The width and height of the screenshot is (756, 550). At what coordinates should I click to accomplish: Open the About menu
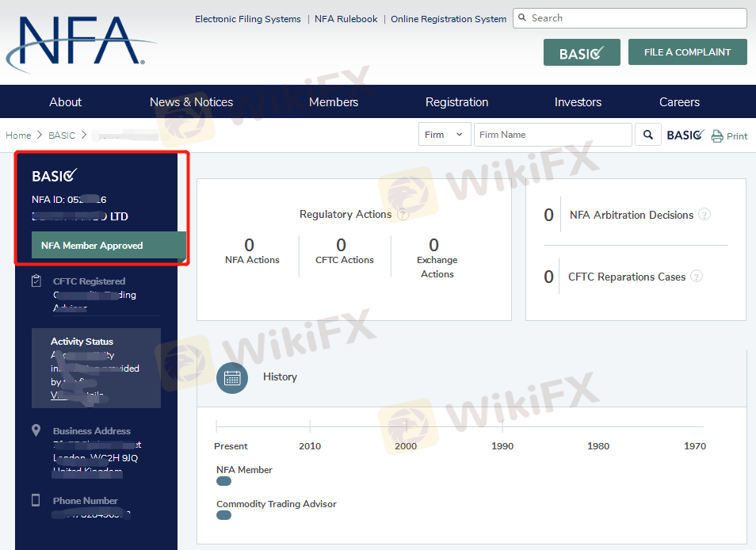66,102
